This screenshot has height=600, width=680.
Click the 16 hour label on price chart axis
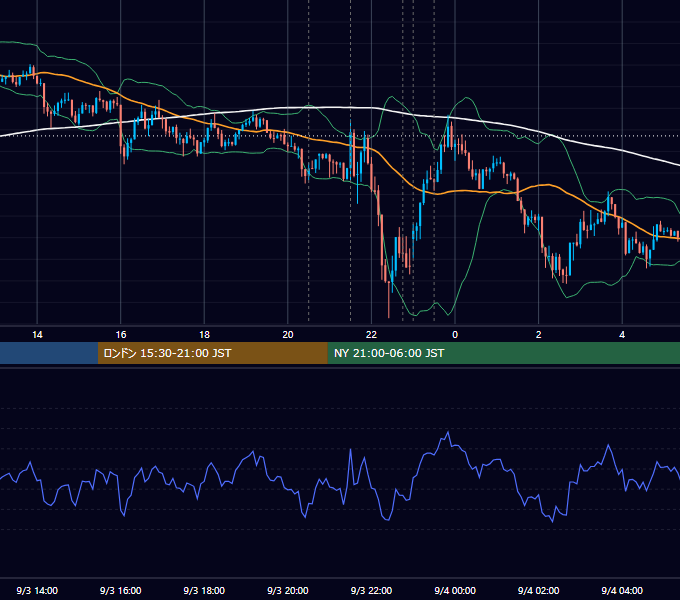[x=121, y=335]
